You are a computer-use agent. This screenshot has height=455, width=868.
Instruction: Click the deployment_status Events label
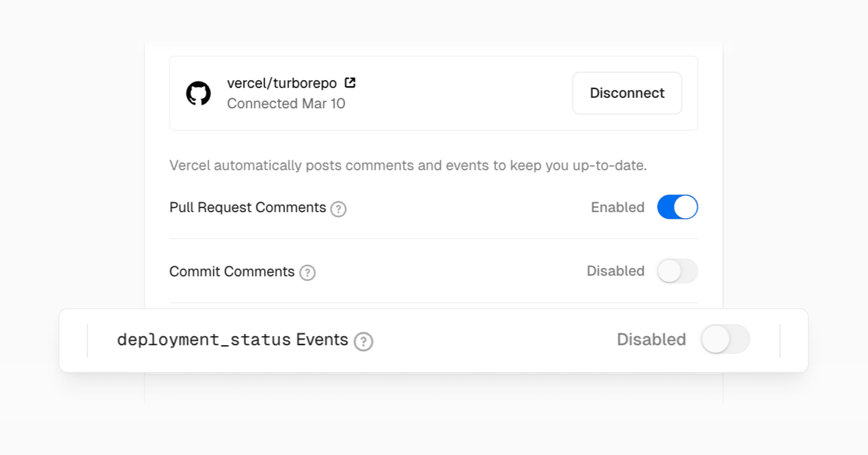(x=232, y=340)
